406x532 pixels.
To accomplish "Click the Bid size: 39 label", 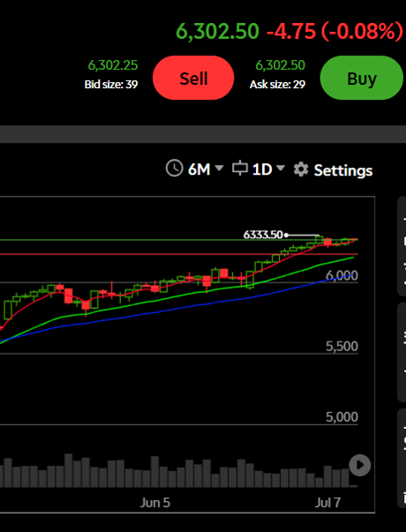I will click(111, 84).
